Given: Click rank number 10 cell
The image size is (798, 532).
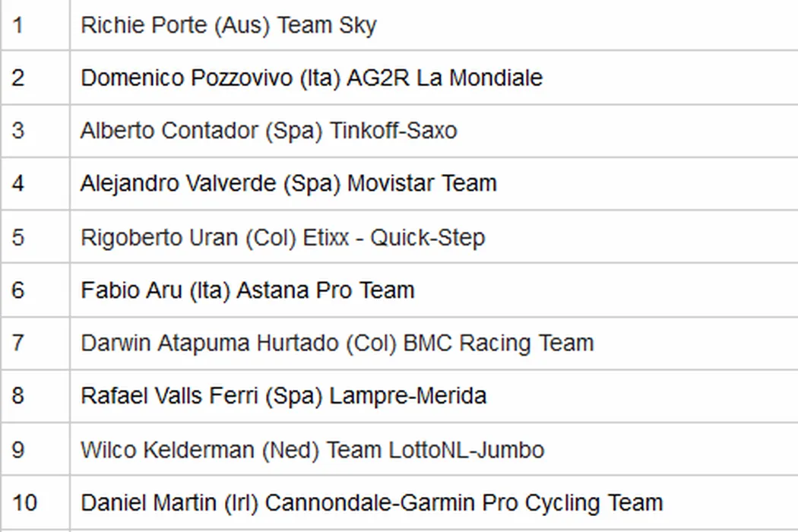Looking at the screenshot, I should pyautogui.click(x=24, y=502).
